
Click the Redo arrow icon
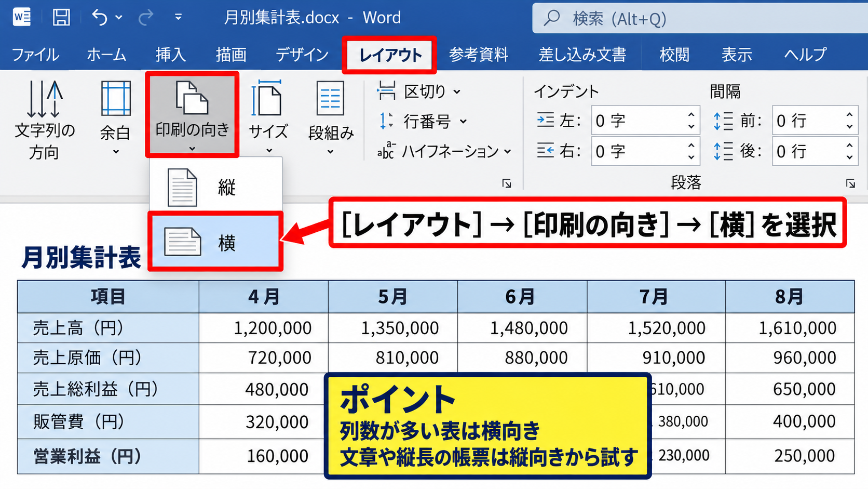[146, 17]
